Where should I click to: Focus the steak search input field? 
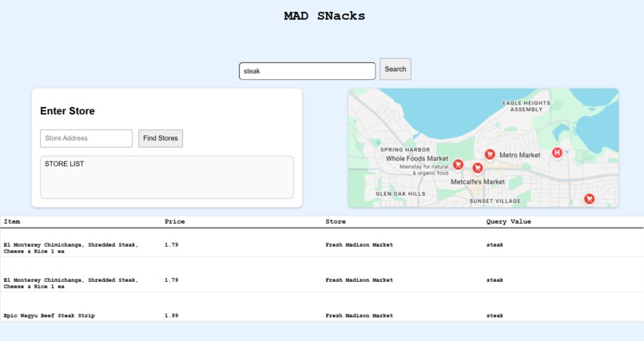click(307, 71)
